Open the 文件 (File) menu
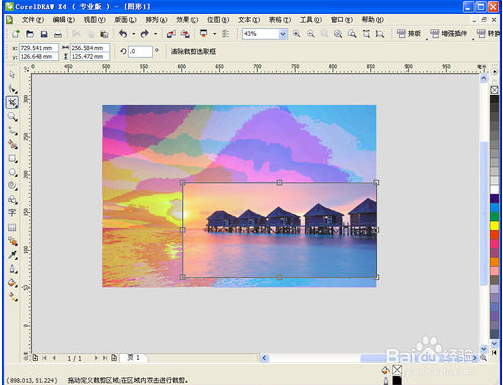This screenshot has width=503, height=385. coord(33,20)
